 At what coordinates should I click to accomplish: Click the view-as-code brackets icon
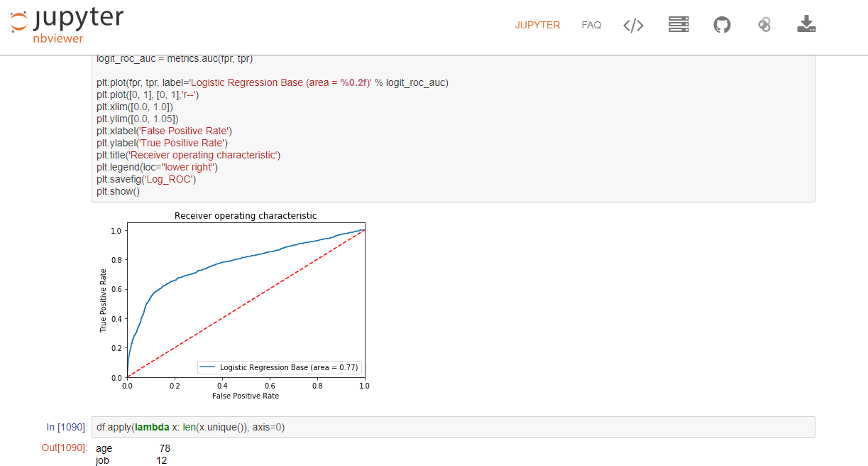pos(633,26)
